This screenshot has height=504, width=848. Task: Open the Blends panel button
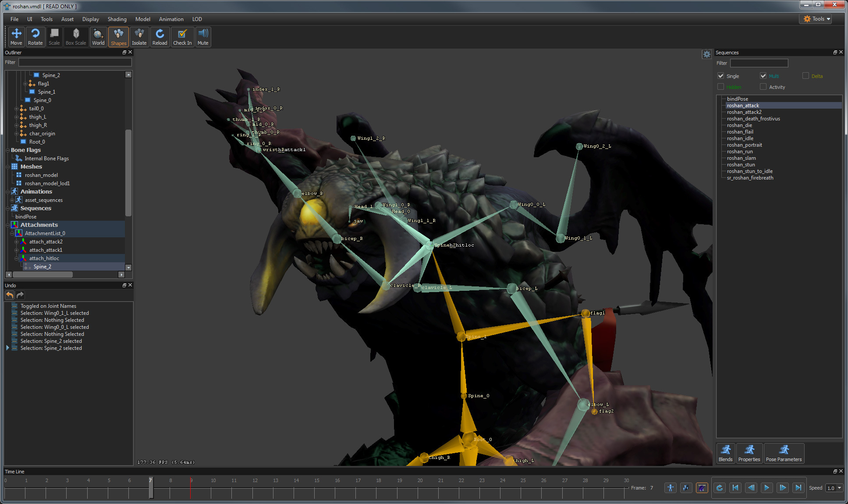pos(725,453)
